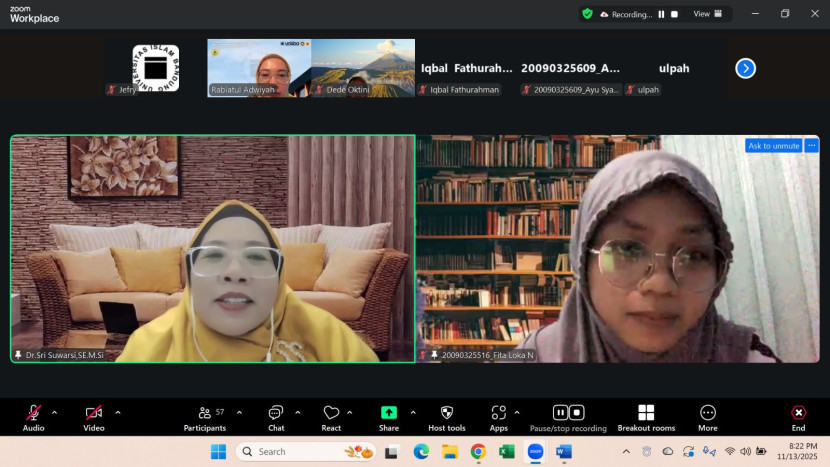Expand the arrow next to Share
The width and height of the screenshot is (830, 467).
click(411, 412)
